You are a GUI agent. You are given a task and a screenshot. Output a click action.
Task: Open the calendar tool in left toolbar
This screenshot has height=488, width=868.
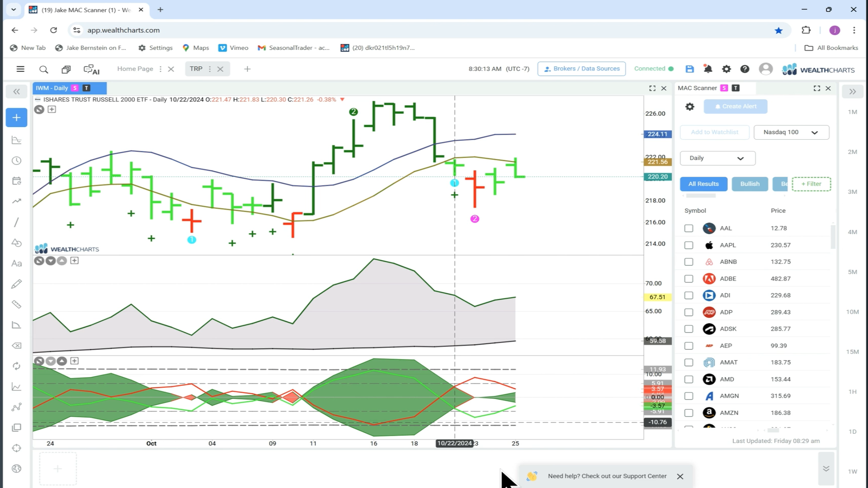(16, 181)
